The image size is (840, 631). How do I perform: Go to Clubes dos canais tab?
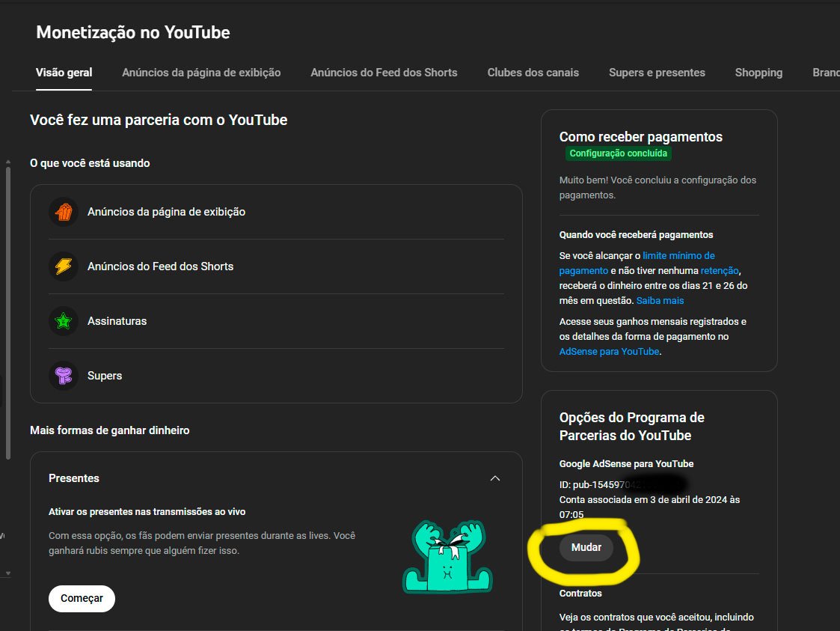(533, 73)
